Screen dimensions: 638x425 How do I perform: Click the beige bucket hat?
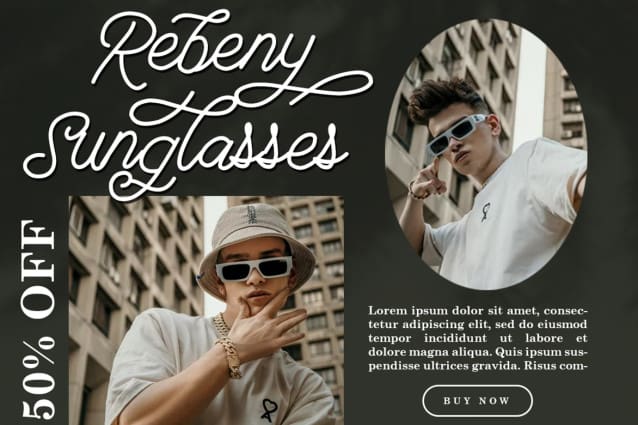click(x=256, y=244)
